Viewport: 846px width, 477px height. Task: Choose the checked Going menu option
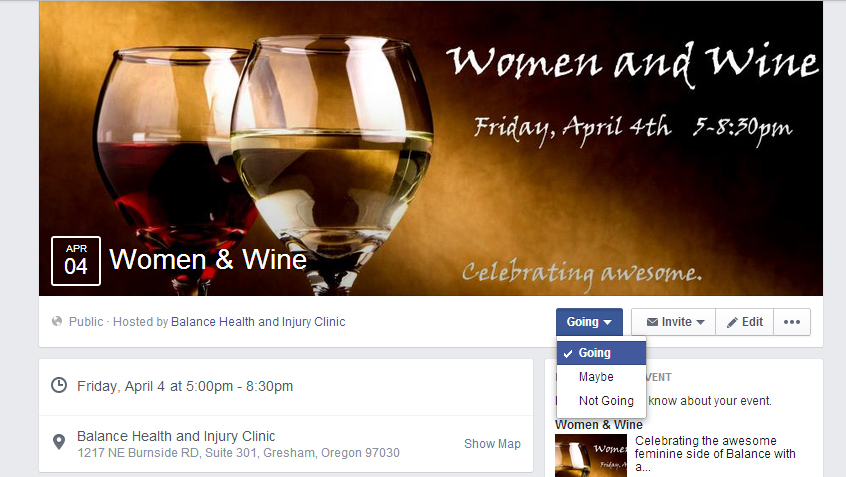(x=601, y=353)
